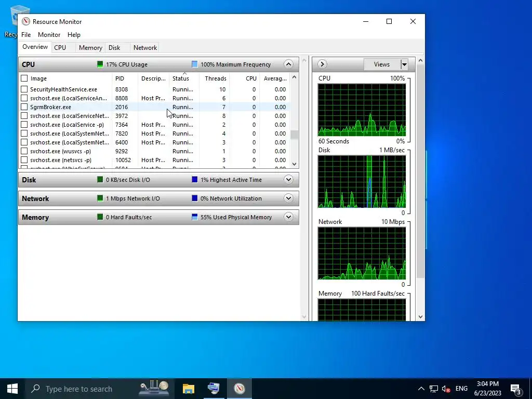The height and width of the screenshot is (399, 532).
Task: Check the SgrmBroker.exe checkbox
Action: 24,107
